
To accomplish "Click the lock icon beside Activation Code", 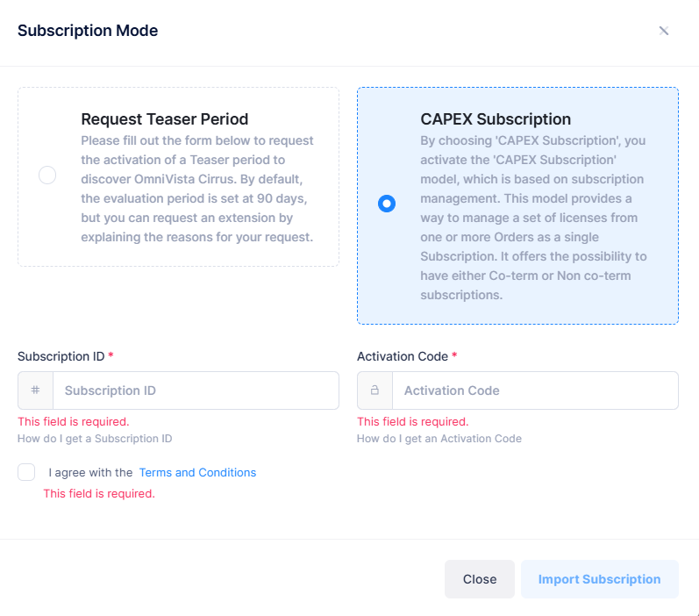I will tap(374, 390).
